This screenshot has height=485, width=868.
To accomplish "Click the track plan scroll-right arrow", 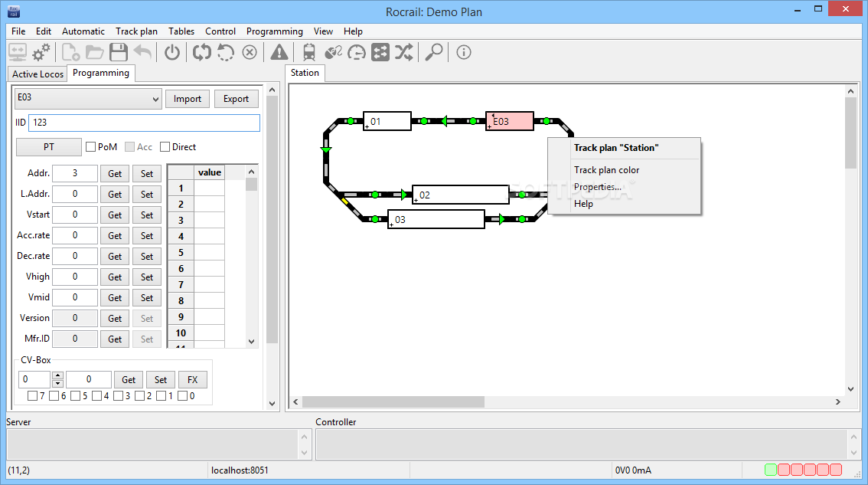I will coord(838,401).
